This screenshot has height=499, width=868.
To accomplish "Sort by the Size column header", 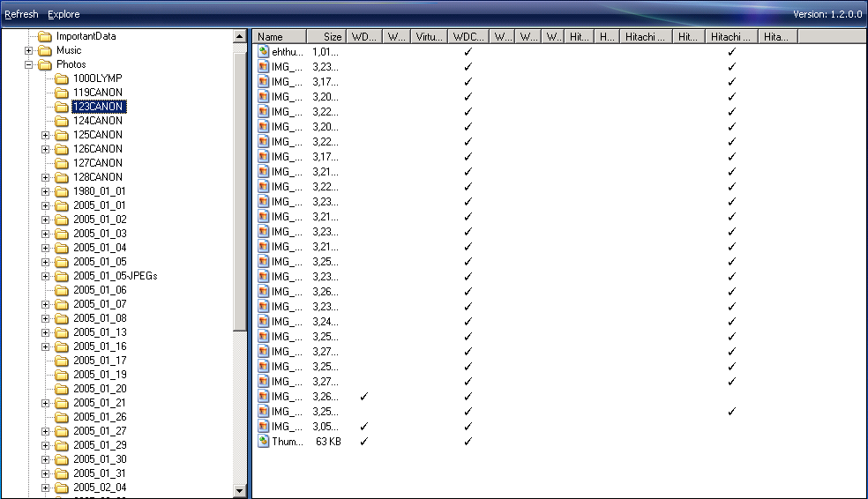I will coord(326,37).
